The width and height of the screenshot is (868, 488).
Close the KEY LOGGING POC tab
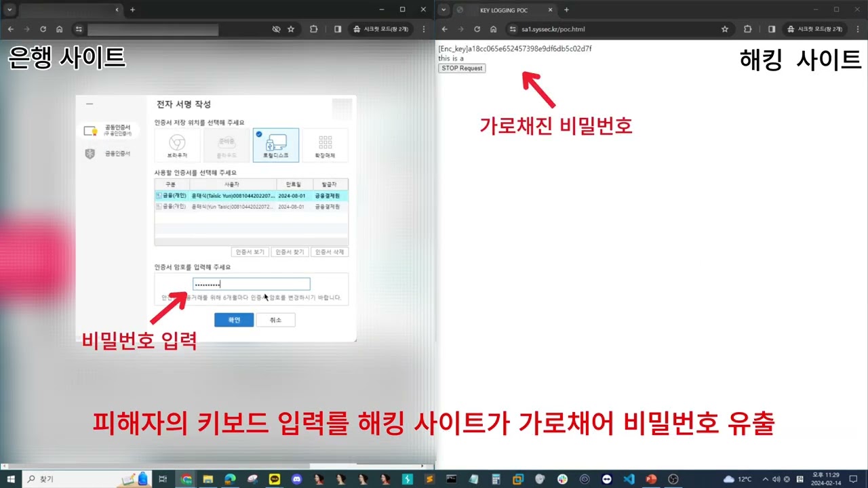[x=551, y=10]
